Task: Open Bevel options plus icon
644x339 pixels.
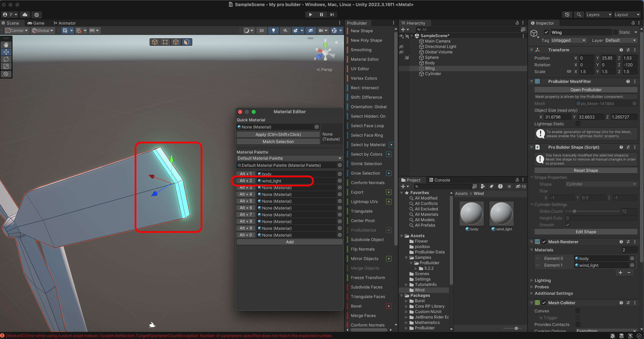Action: point(389,306)
